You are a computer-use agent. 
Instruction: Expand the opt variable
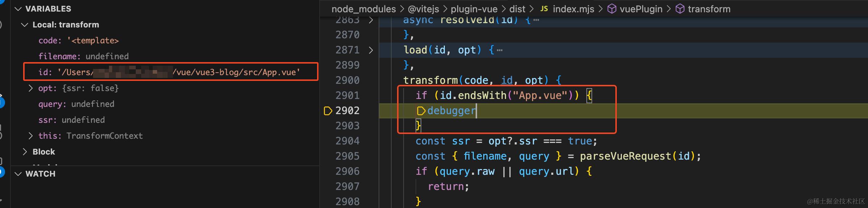[x=31, y=88]
